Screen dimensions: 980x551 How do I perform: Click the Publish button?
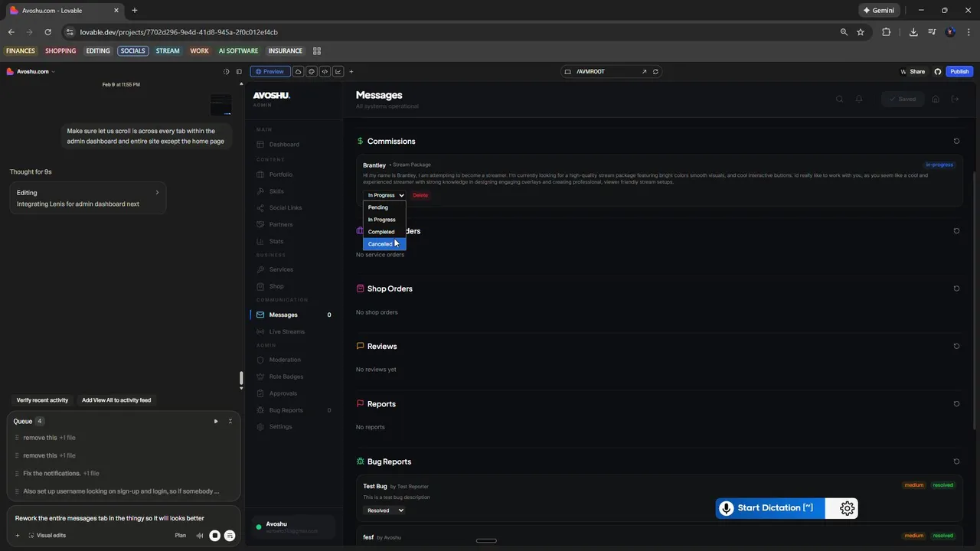(x=959, y=71)
